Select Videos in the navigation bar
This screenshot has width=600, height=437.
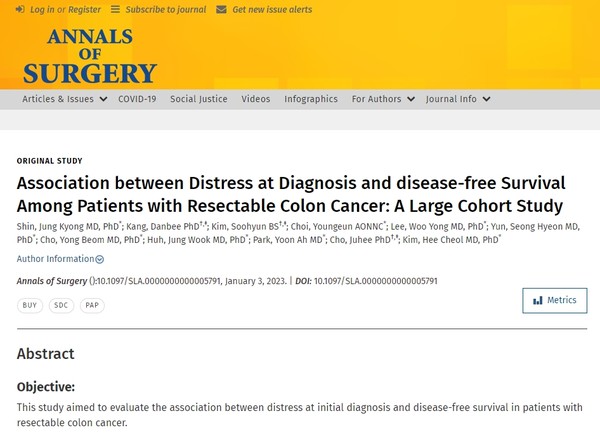click(256, 99)
